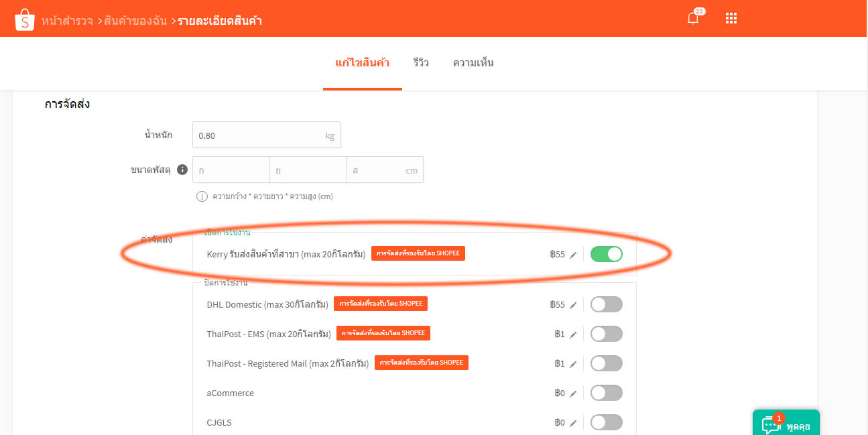Click the Shopee logo icon
The image size is (868, 435).
(x=25, y=20)
